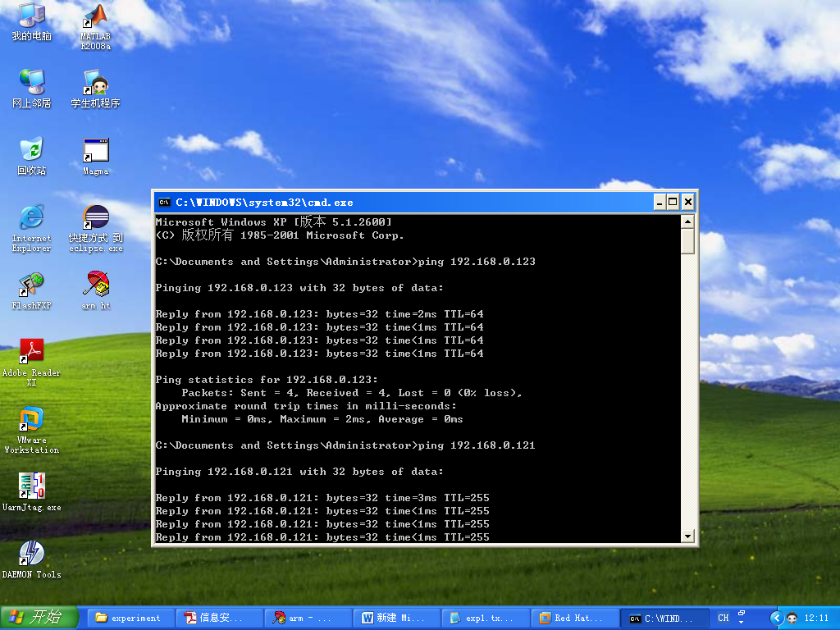
Task: Switch to the 新建 Mi Word taskbar button
Action: (x=398, y=618)
